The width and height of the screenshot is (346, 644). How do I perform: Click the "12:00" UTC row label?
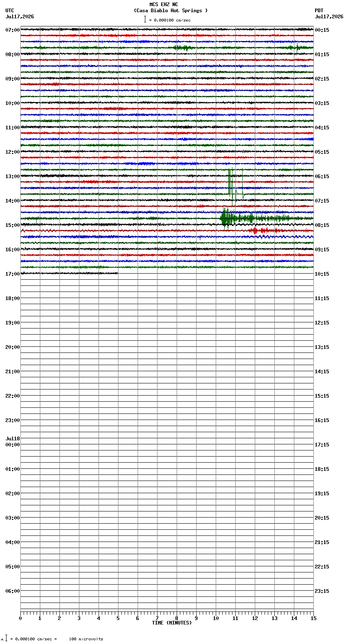(x=13, y=152)
